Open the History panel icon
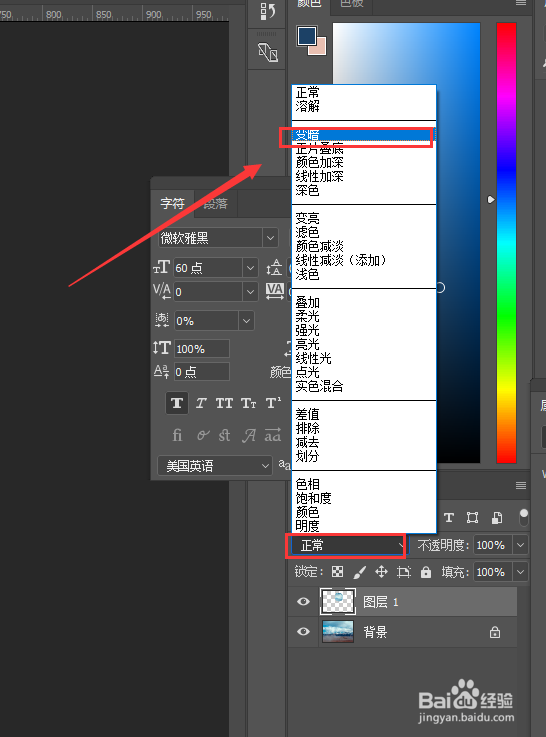The width and height of the screenshot is (546, 737). [268, 10]
